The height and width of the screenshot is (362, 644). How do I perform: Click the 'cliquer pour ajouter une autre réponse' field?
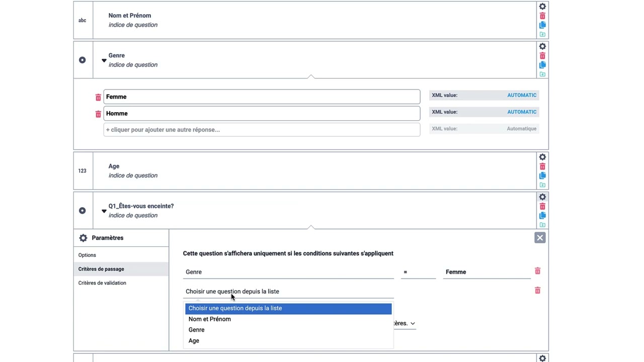tap(262, 130)
